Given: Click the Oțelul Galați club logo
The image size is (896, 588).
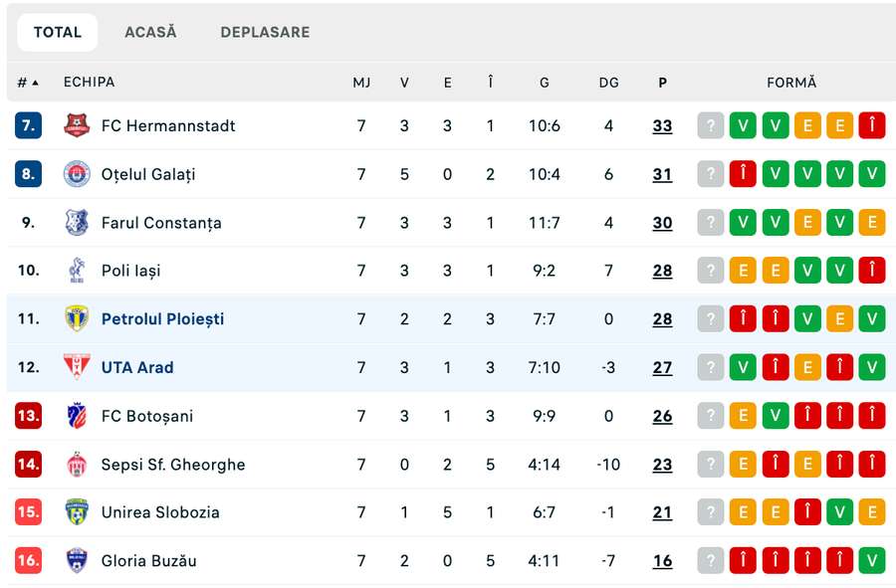Looking at the screenshot, I should point(77,174).
